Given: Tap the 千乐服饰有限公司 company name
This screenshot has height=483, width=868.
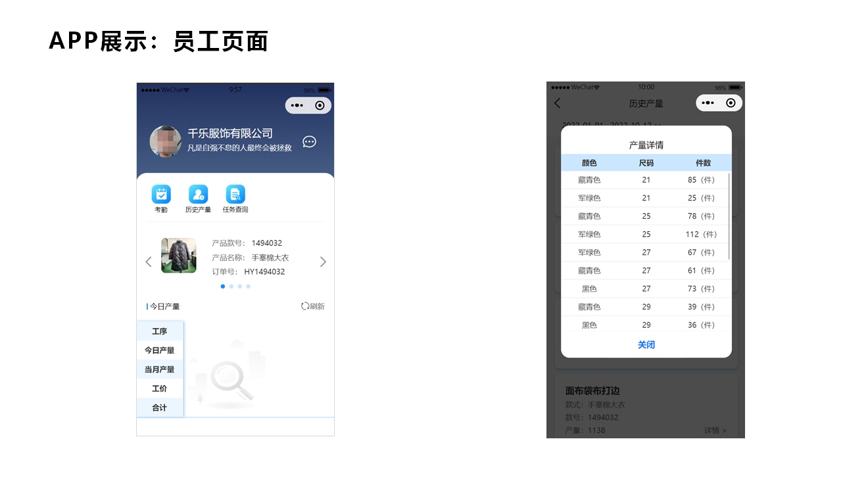Looking at the screenshot, I should pyautogui.click(x=230, y=133).
